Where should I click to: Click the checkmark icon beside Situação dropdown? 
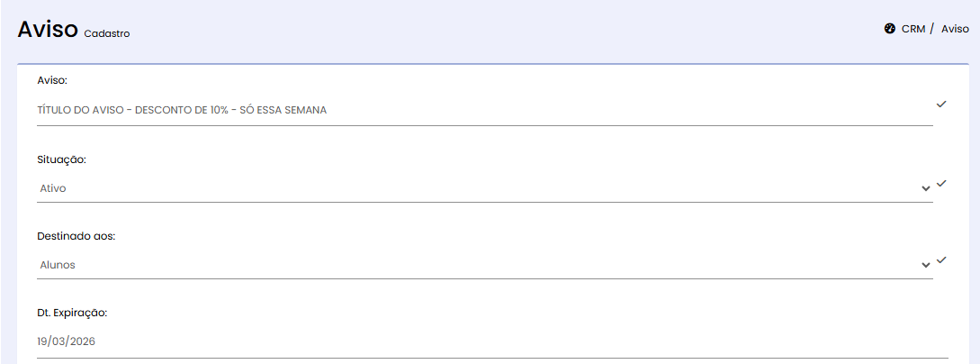tap(941, 183)
